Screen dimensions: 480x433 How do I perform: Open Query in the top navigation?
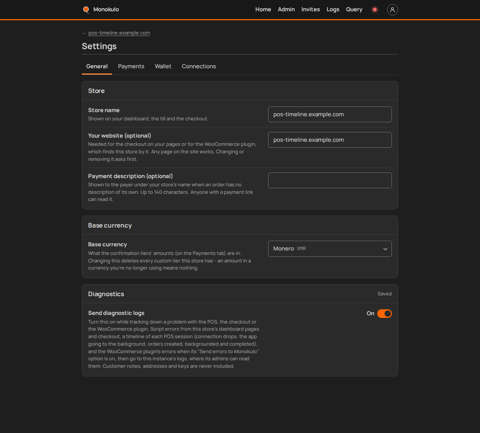[x=354, y=10]
